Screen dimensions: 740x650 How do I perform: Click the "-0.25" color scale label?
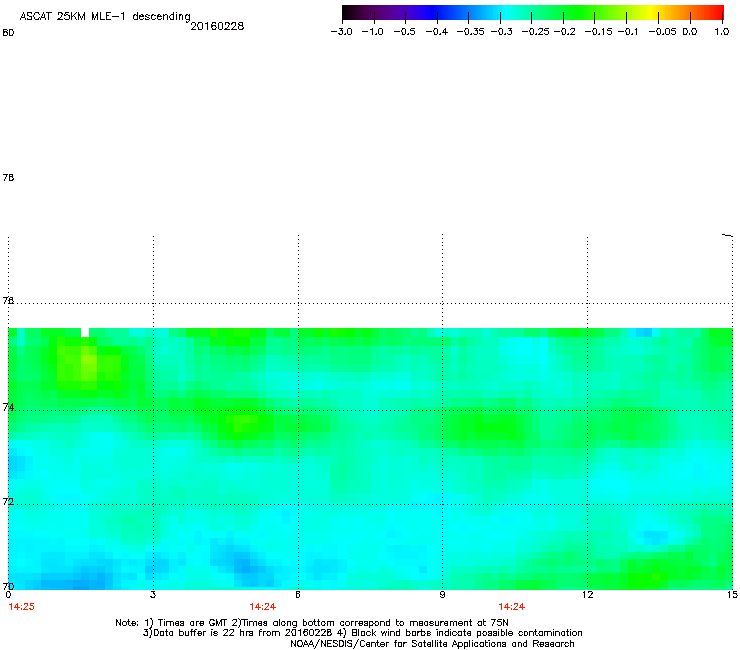click(536, 32)
